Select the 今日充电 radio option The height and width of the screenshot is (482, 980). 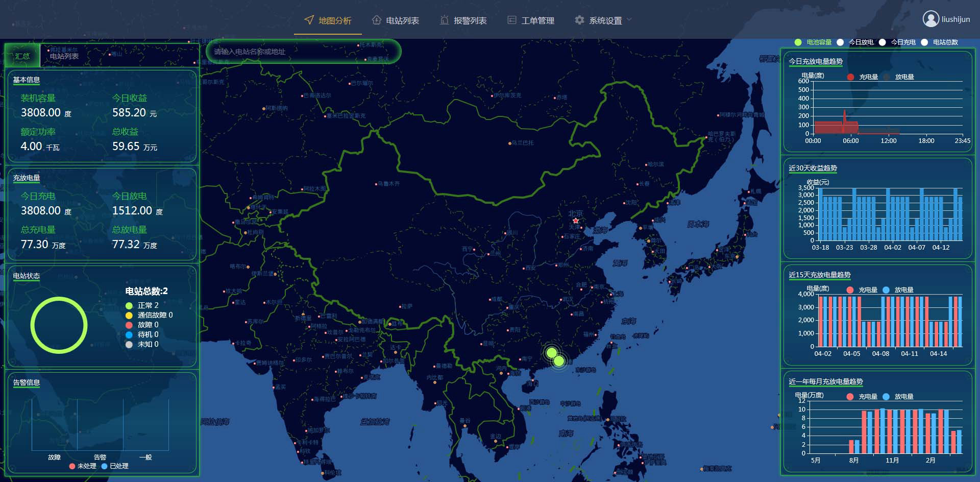coord(882,42)
